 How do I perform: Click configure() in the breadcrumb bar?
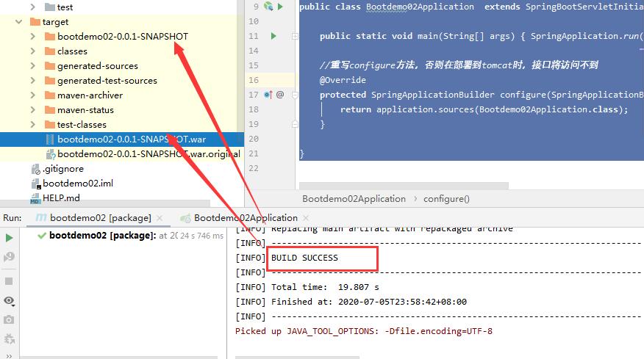click(x=446, y=199)
